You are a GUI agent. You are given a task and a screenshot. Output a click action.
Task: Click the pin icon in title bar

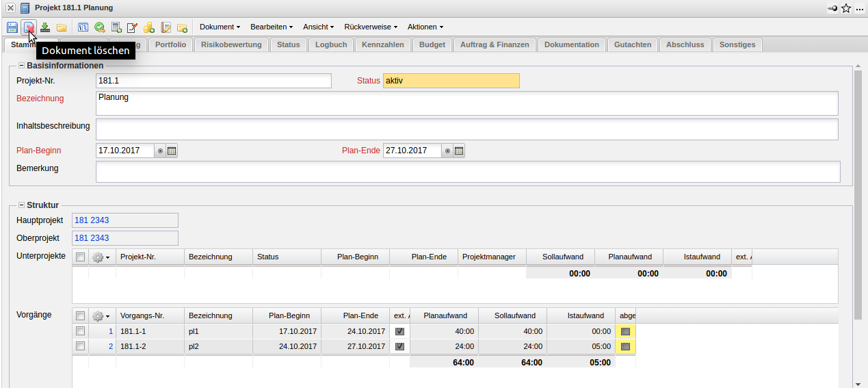832,8
